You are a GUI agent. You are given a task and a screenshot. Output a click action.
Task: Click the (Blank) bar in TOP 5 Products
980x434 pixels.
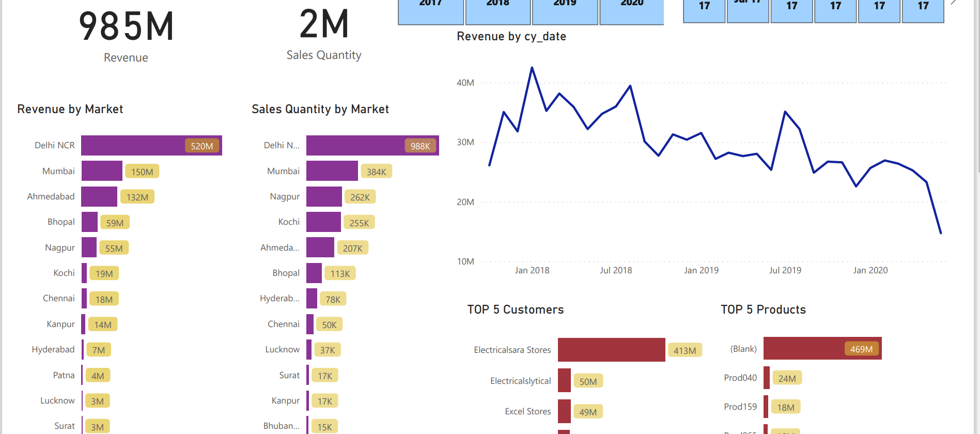821,348
